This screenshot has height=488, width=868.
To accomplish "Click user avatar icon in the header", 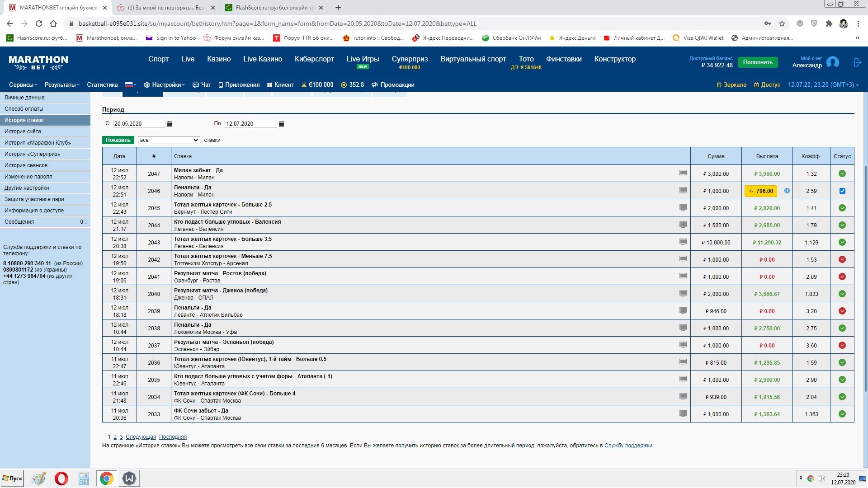I will [832, 62].
